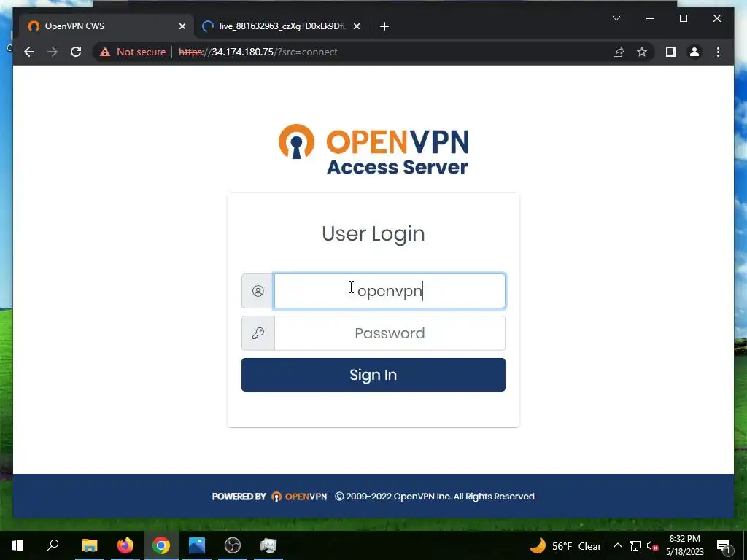
Task: Click the Not secure warning indicator
Action: coord(133,52)
